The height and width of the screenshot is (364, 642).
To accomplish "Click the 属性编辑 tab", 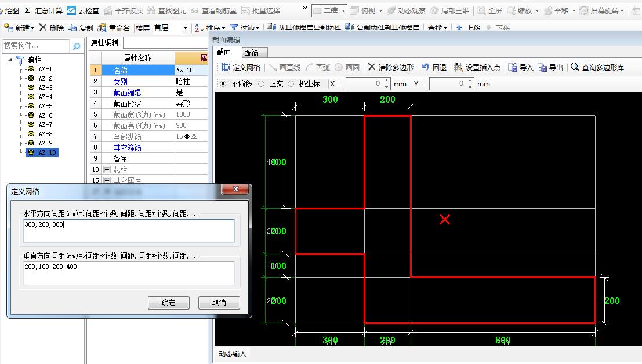I will coord(104,42).
